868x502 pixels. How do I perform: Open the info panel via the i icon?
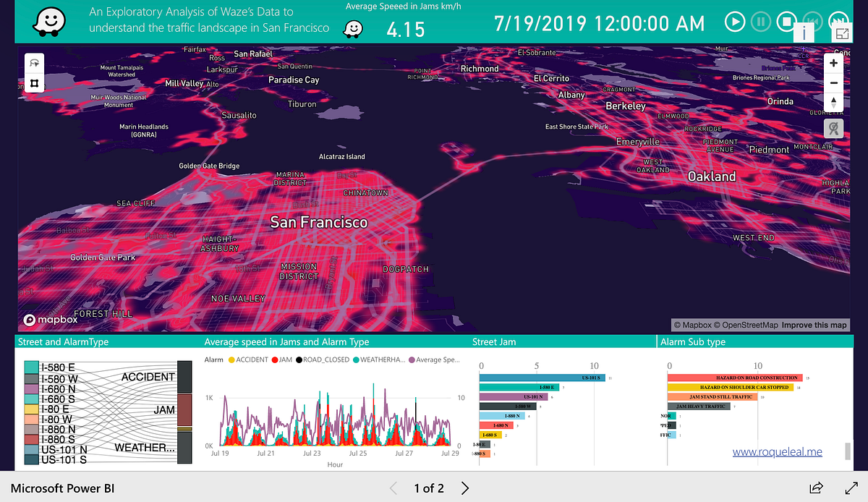coord(804,32)
